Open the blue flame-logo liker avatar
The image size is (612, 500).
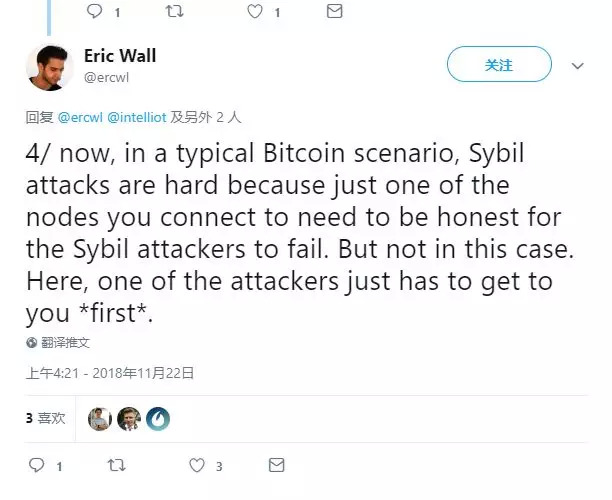pyautogui.click(x=158, y=419)
